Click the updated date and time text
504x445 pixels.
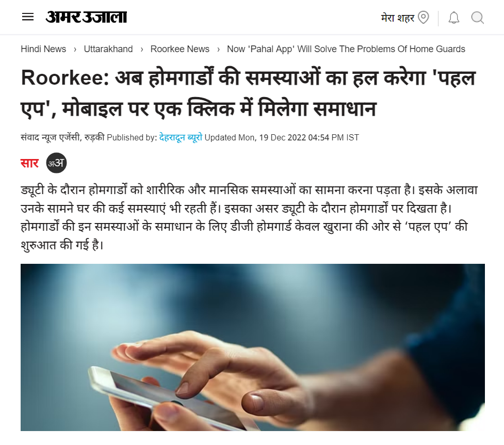(282, 137)
